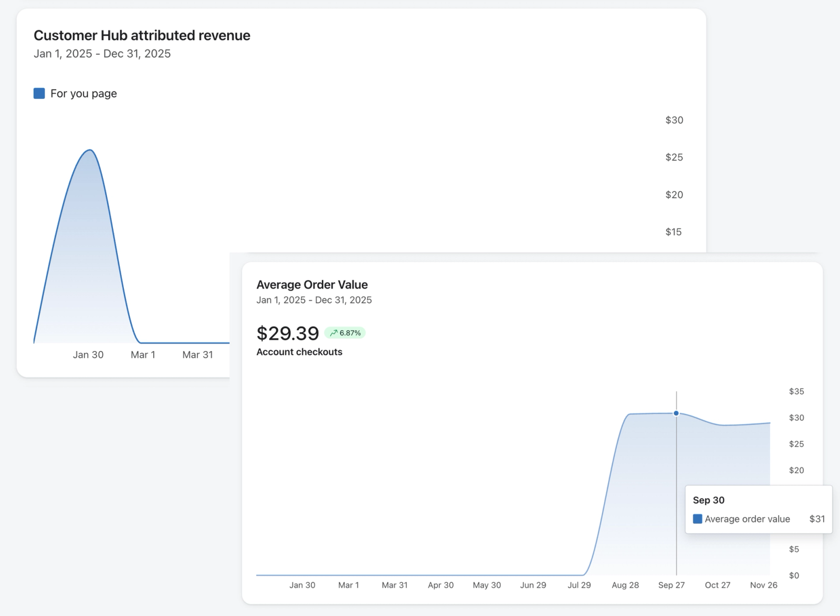Image resolution: width=840 pixels, height=616 pixels.
Task: Click the Average order value label in tooltip
Action: 747,519
